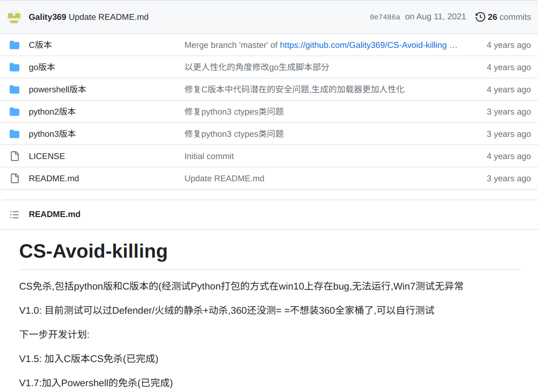The width and height of the screenshot is (538, 392).
Task: Click the go版本 folder icon
Action: [x=15, y=67]
